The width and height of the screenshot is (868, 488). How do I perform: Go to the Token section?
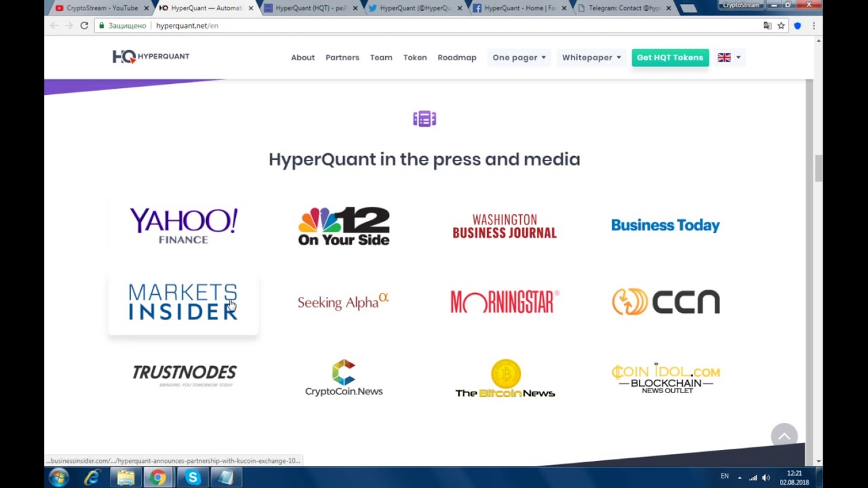pos(415,58)
